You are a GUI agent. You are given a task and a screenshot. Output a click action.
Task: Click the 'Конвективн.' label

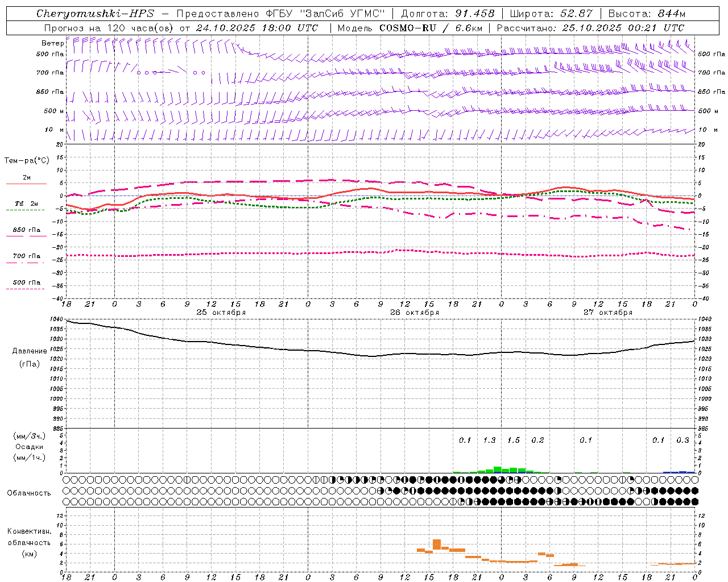coord(29,531)
